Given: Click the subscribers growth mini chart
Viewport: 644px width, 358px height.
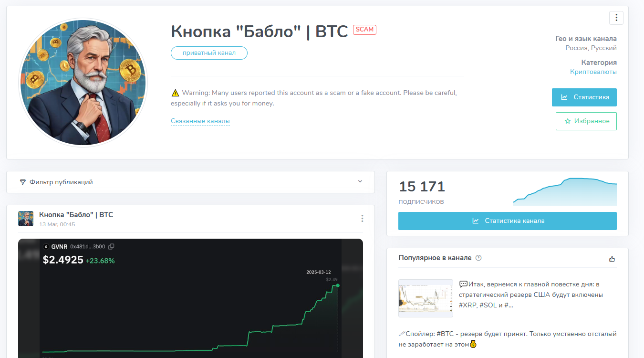Looking at the screenshot, I should pyautogui.click(x=565, y=192).
